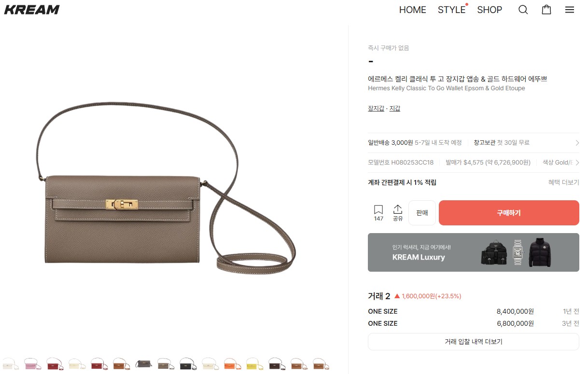The width and height of the screenshot is (588, 374).
Task: Select the pink wallet color thumbnail
Action: (x=33, y=364)
